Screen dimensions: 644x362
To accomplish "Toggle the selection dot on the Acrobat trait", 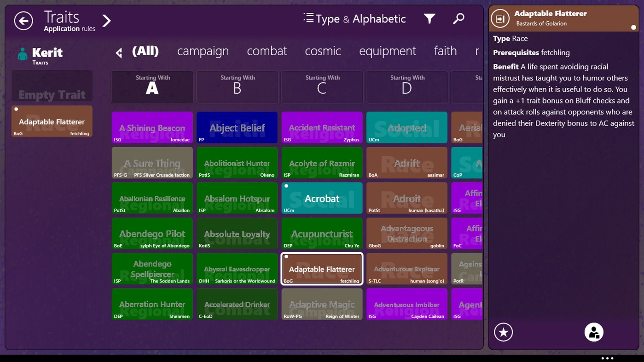I will [x=286, y=186].
